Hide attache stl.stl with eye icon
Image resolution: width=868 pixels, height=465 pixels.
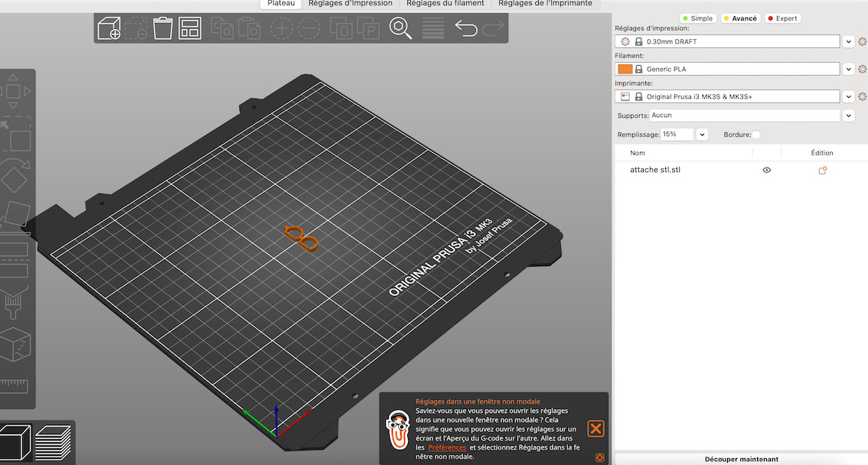point(767,171)
